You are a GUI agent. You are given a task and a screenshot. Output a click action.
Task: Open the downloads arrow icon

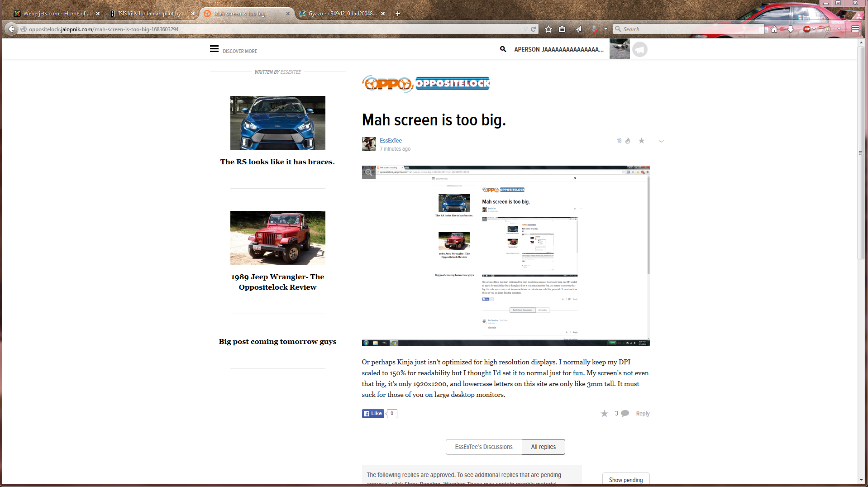791,29
